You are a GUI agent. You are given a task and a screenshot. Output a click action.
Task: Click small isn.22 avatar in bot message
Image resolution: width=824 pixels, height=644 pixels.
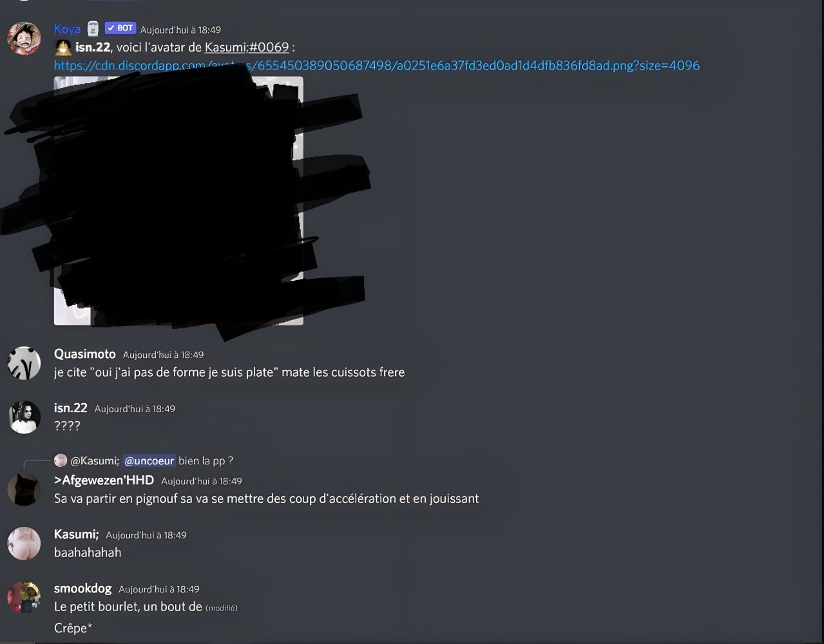pyautogui.click(x=63, y=48)
